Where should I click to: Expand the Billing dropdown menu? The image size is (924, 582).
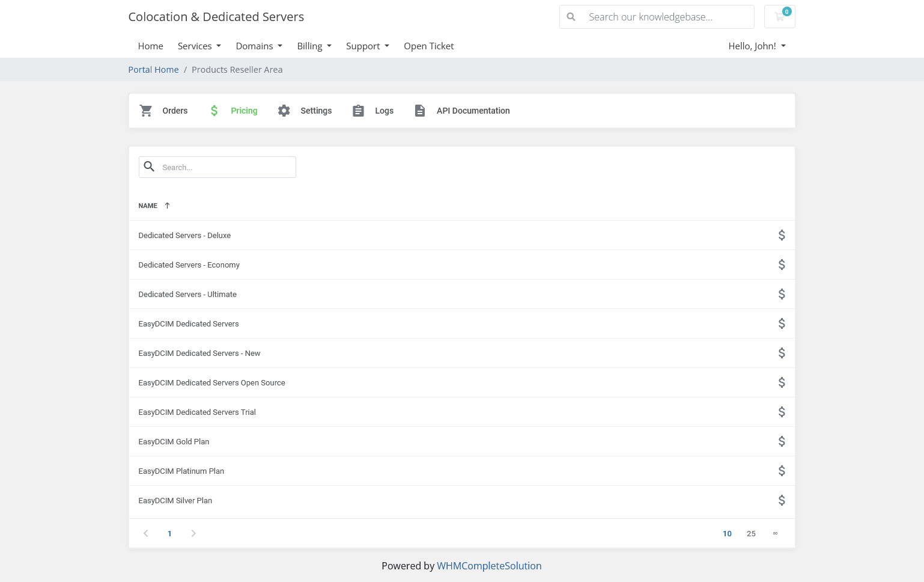(314, 46)
